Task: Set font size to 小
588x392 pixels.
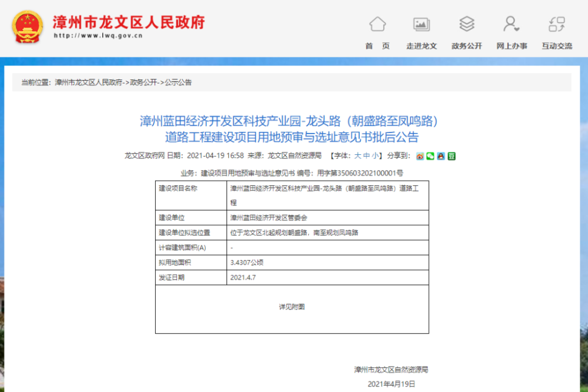Action: [375, 155]
